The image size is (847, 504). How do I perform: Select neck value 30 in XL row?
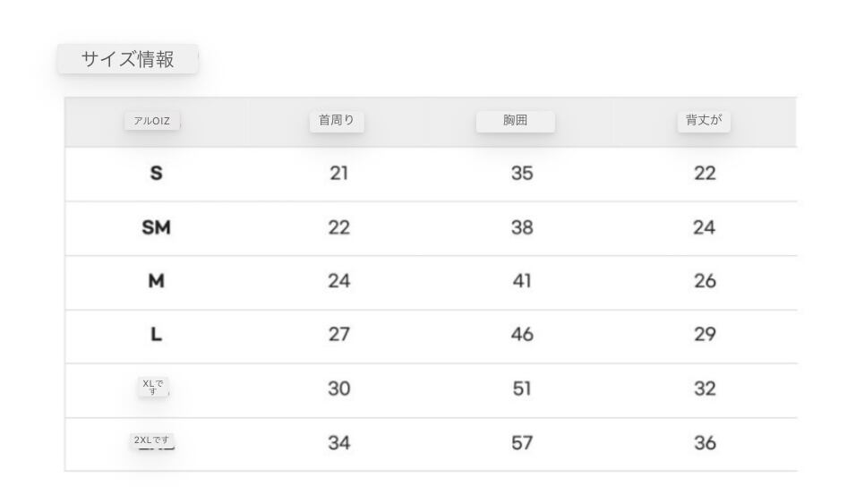(x=338, y=389)
